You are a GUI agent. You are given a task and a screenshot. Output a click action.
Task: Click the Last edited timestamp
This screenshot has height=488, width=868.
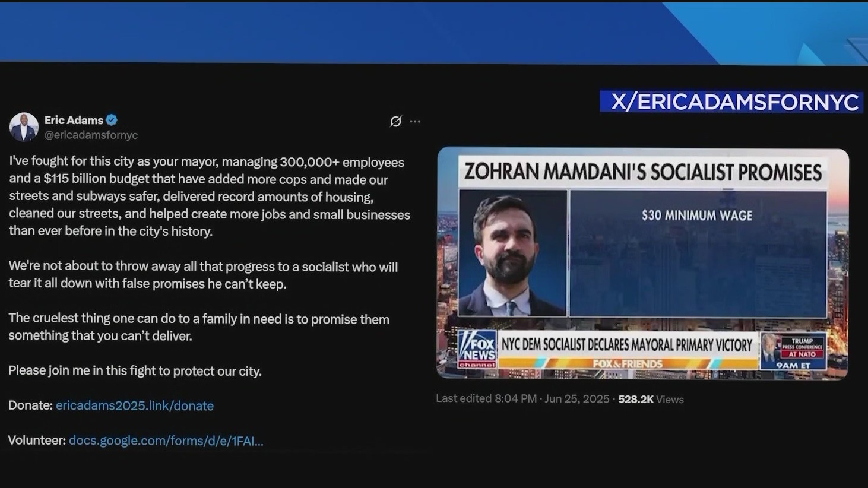tap(522, 399)
